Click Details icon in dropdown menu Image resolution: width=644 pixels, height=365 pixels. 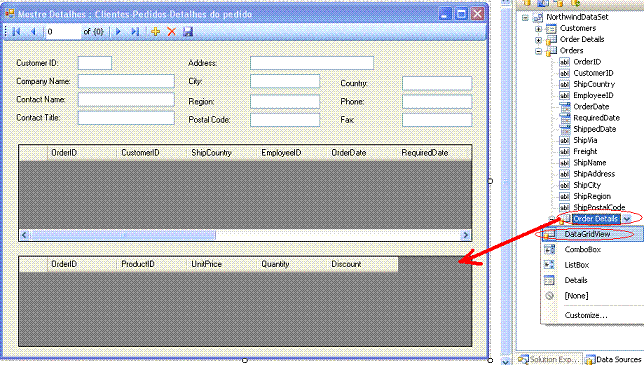(549, 280)
